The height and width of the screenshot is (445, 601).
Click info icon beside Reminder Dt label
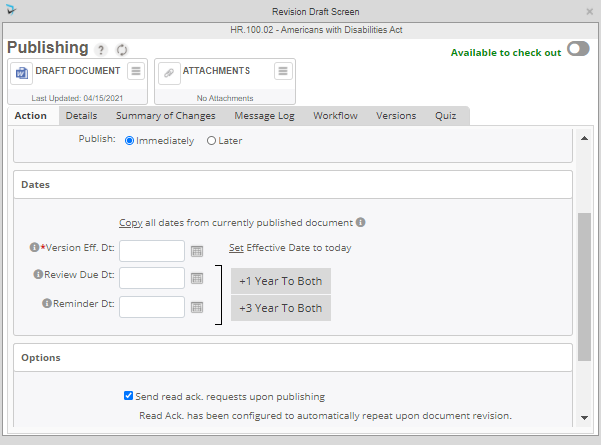pos(47,303)
